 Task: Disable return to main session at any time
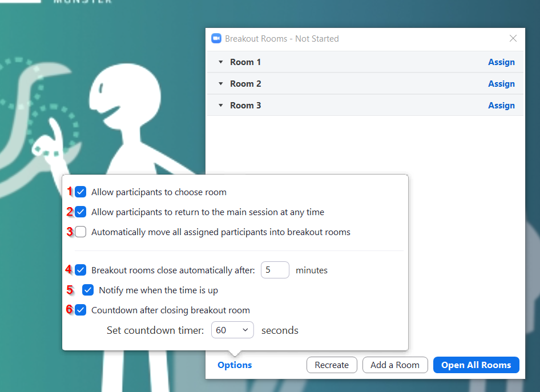click(80, 212)
